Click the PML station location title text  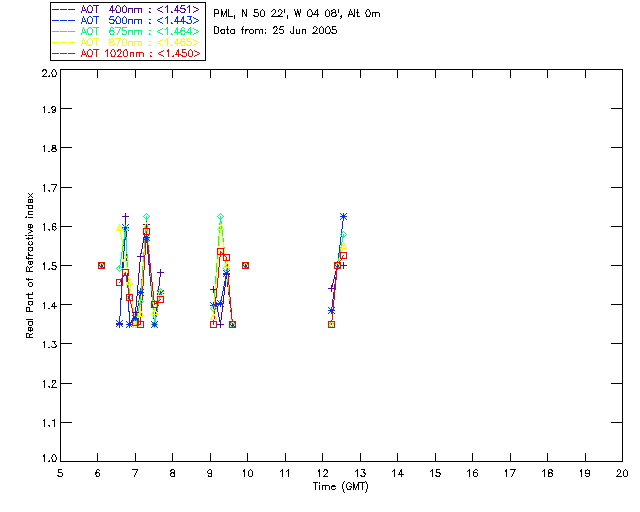pos(297,14)
